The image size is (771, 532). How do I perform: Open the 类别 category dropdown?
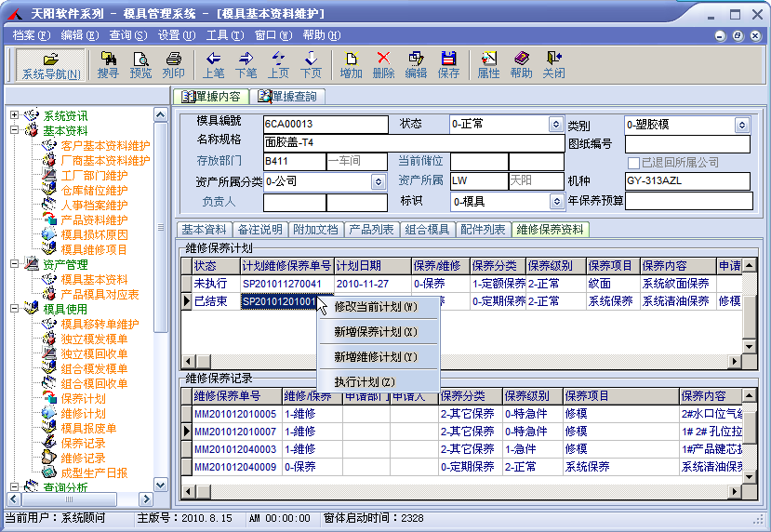pyautogui.click(x=741, y=125)
